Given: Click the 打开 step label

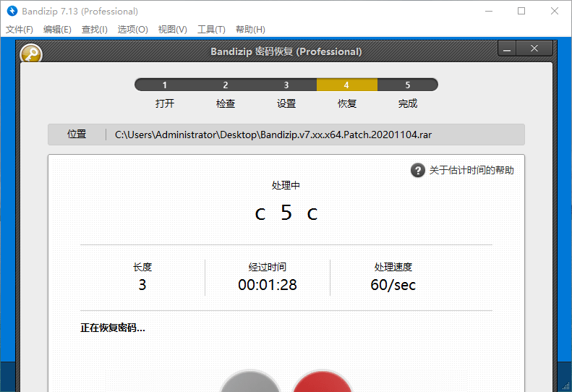Looking at the screenshot, I should 165,103.
